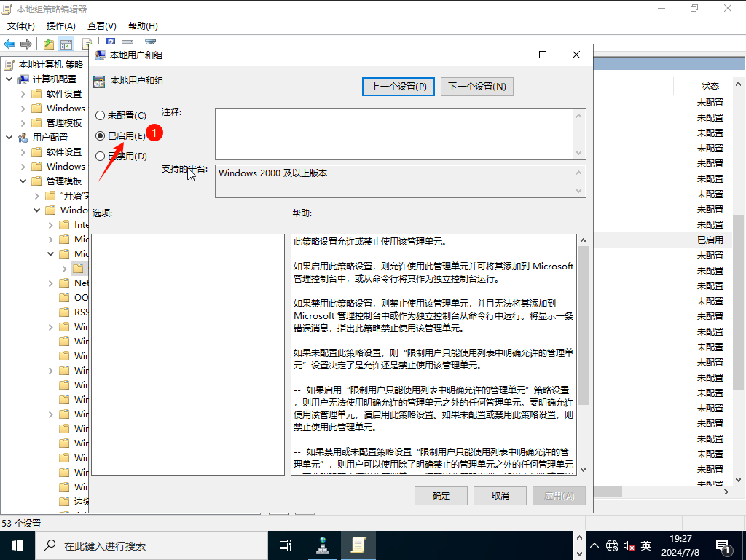Expand 软件设置 under 用户配置
746x560 pixels.
pyautogui.click(x=23, y=153)
